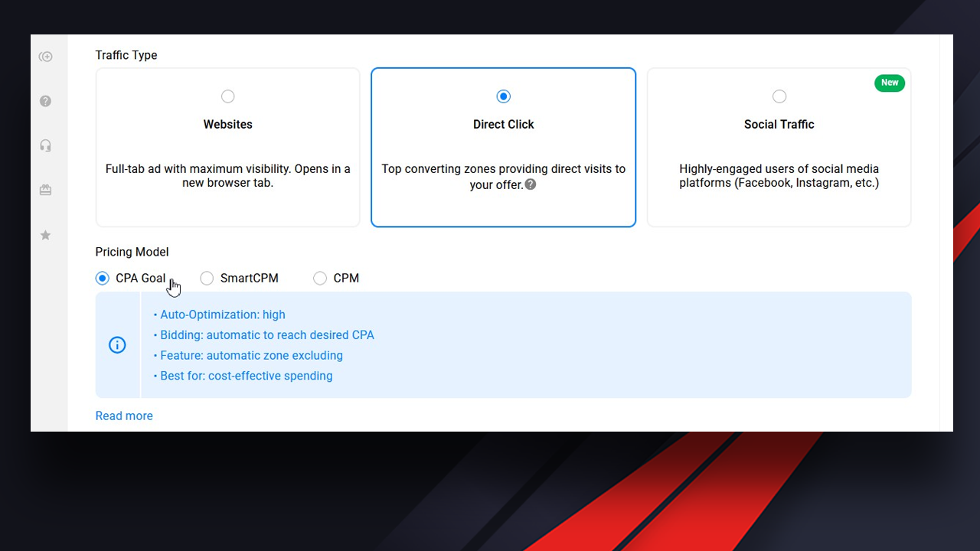Select the Websites traffic type radio button
The width and height of the screenshot is (980, 551).
tap(228, 96)
